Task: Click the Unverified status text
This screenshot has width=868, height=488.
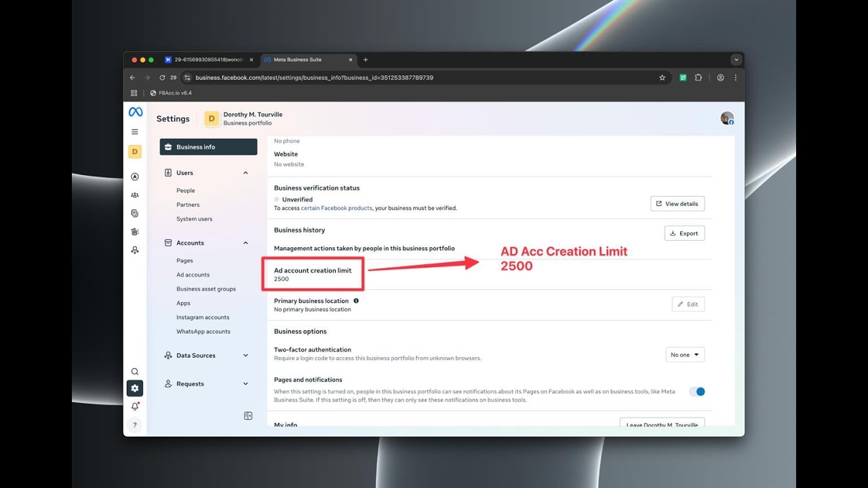Action: pos(297,200)
